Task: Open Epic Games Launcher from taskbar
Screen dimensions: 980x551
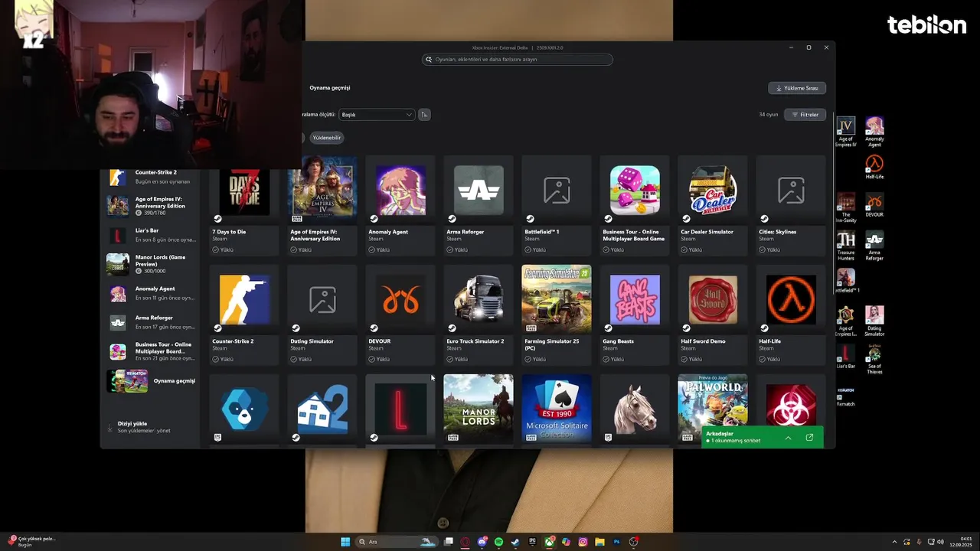Action: (x=532, y=542)
